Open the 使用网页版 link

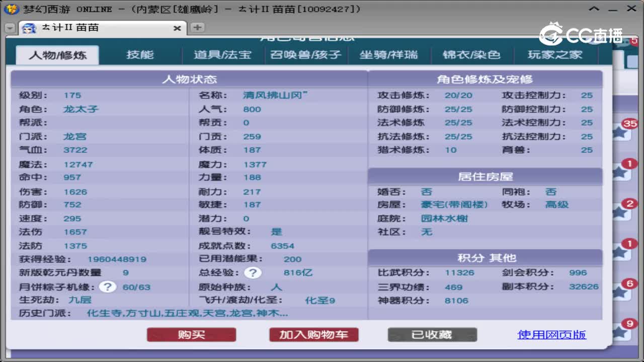click(x=551, y=334)
